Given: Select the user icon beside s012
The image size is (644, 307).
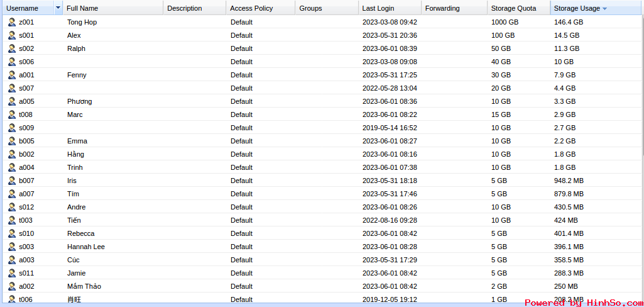Looking at the screenshot, I should click(11, 207).
